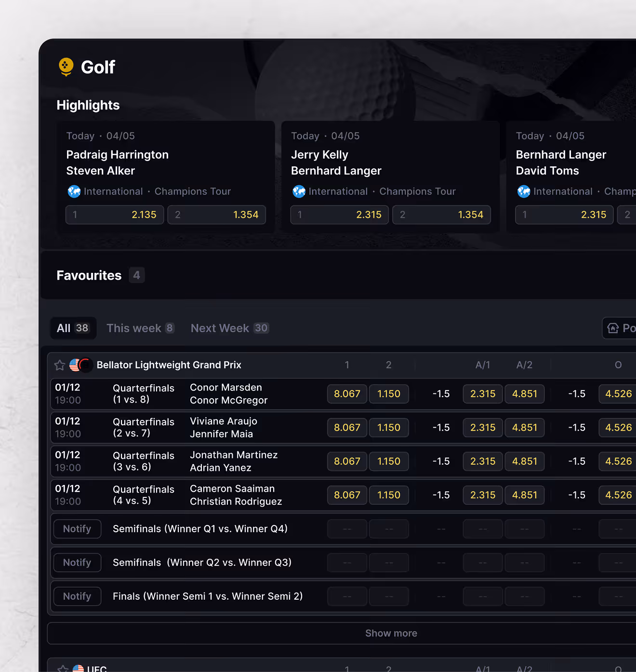Pick 2.315 A/1 odds in Viviane Araujo row
636x672 pixels.
coord(483,428)
